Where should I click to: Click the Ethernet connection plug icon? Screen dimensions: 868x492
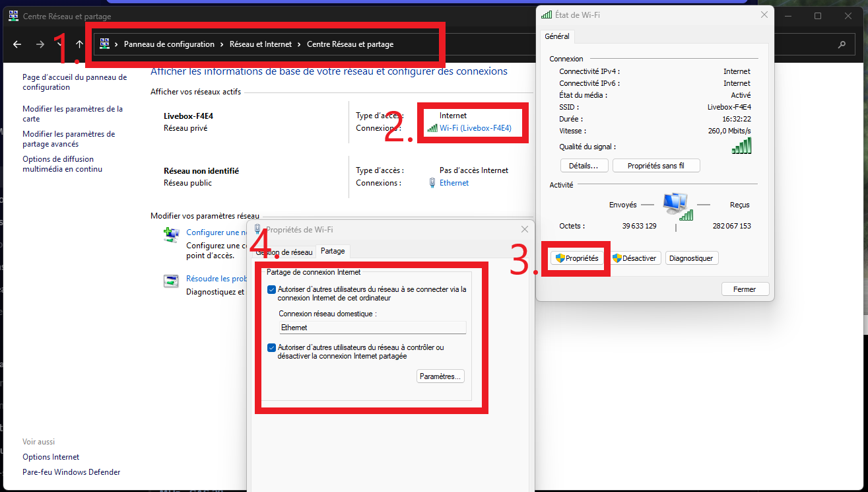432,183
